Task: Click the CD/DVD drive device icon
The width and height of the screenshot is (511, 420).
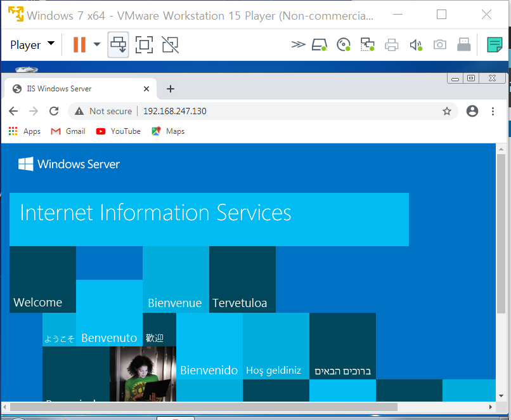Action: 344,44
